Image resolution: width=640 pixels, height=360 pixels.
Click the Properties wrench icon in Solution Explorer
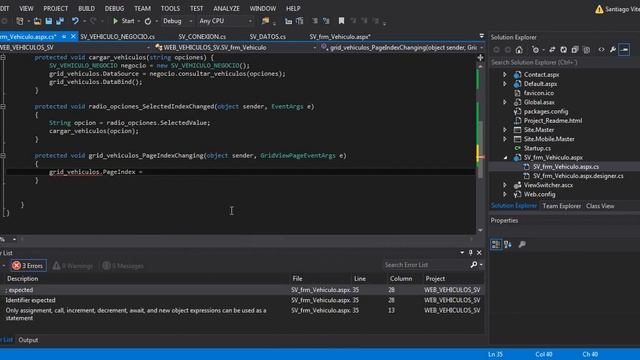pyautogui.click(x=613, y=50)
